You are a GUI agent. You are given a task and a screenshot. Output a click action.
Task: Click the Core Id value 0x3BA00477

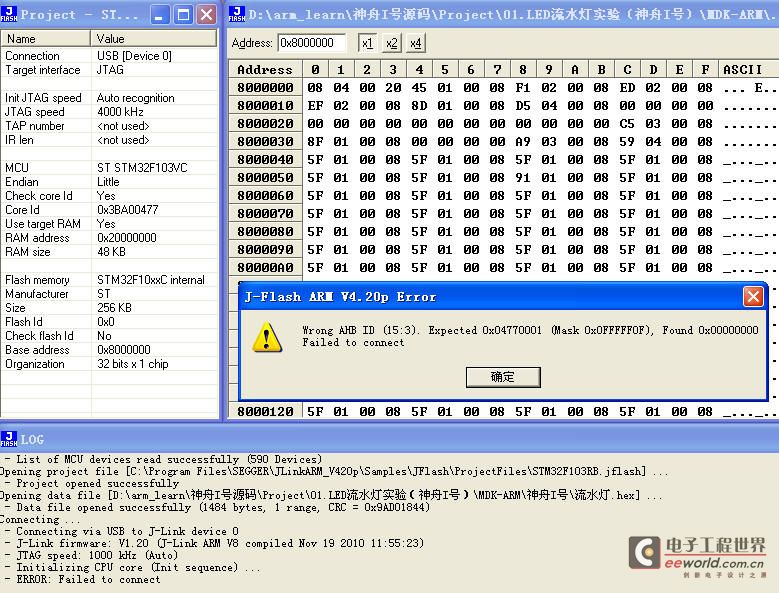(x=128, y=210)
